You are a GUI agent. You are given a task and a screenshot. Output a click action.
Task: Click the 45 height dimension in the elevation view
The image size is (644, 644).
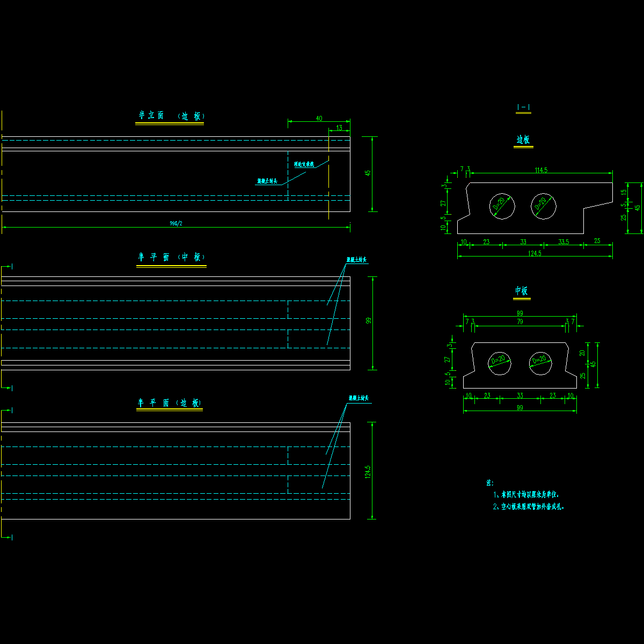(x=368, y=173)
